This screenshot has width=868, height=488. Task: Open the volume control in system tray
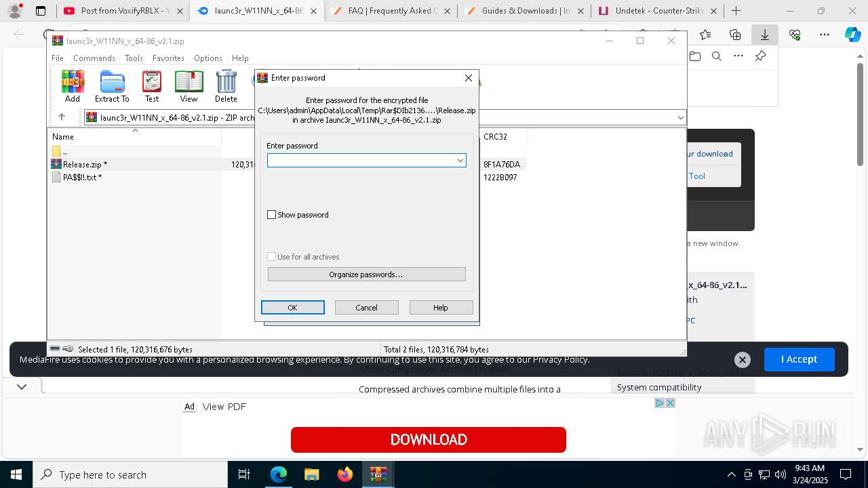(780, 474)
